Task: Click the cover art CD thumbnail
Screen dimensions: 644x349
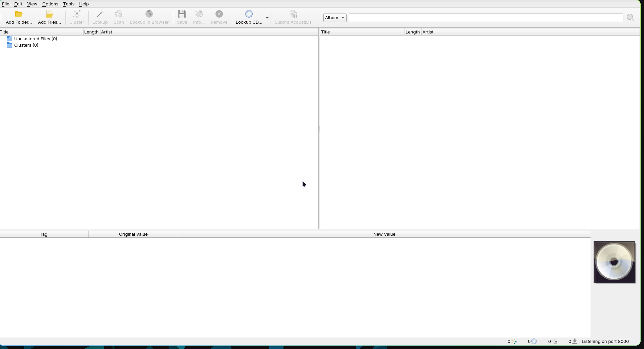Action: pos(614,262)
